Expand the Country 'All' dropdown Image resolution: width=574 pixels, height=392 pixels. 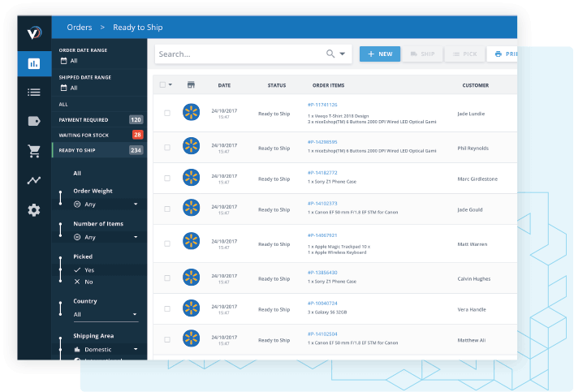[106, 314]
